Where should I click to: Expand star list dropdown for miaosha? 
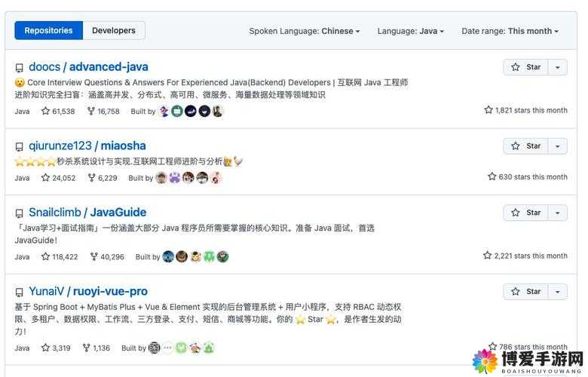[558, 146]
